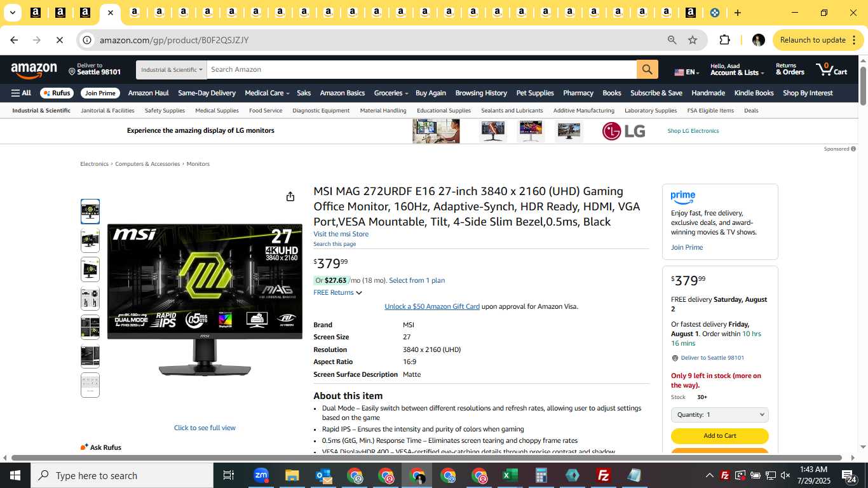The image size is (868, 488).
Task: Reload or stop page loading button
Action: click(59, 40)
